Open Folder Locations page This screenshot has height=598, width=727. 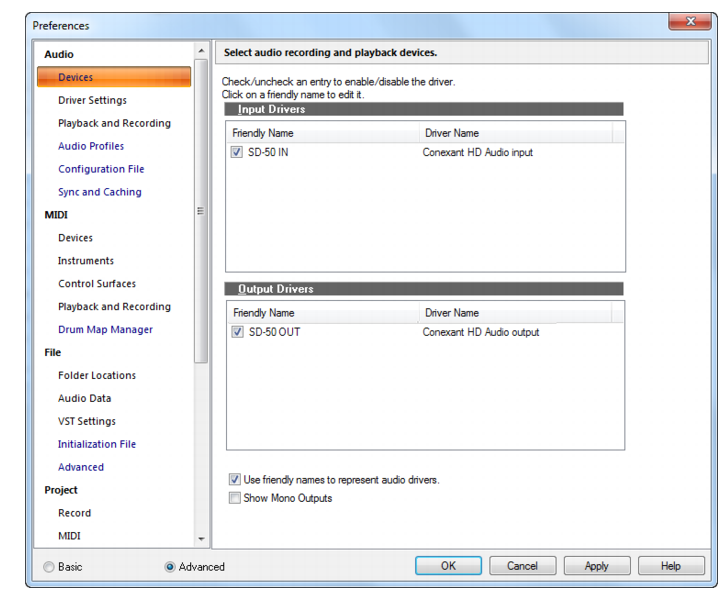[97, 375]
